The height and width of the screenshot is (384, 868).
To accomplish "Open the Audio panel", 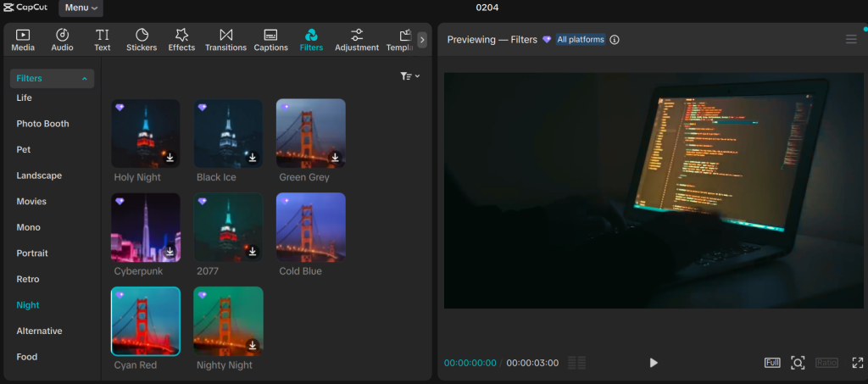I will 62,40.
